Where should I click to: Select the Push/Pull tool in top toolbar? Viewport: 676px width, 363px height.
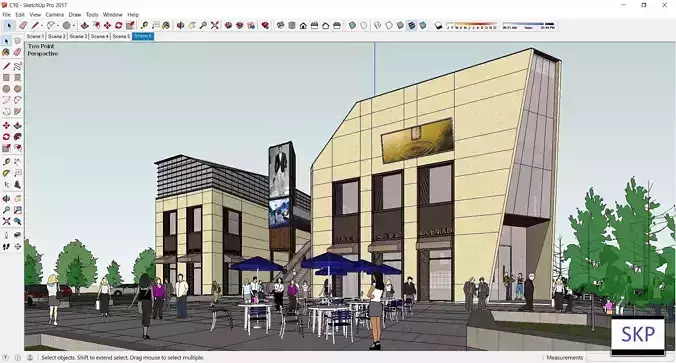[x=84, y=25]
